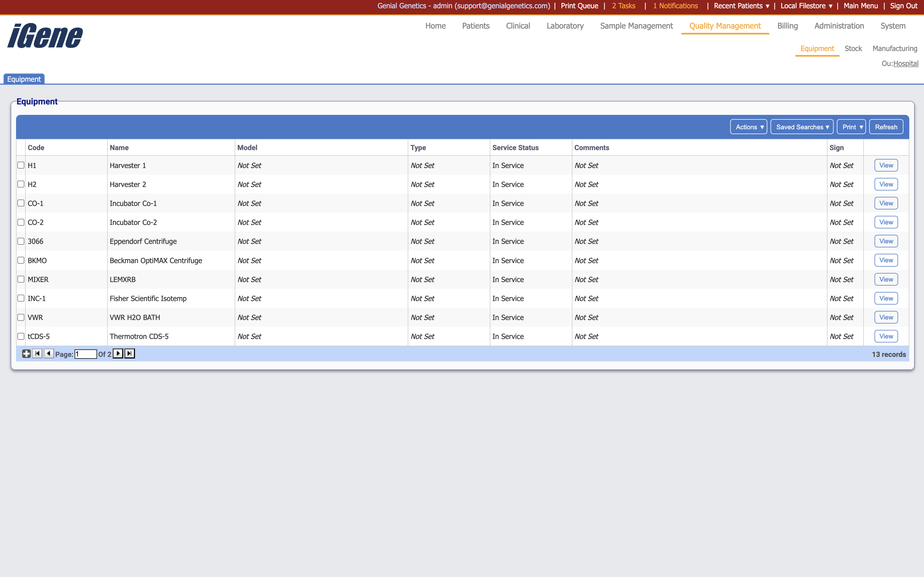Screen dimensions: 924x577
Task: Go to previous page arrow
Action: pyautogui.click(x=48, y=354)
